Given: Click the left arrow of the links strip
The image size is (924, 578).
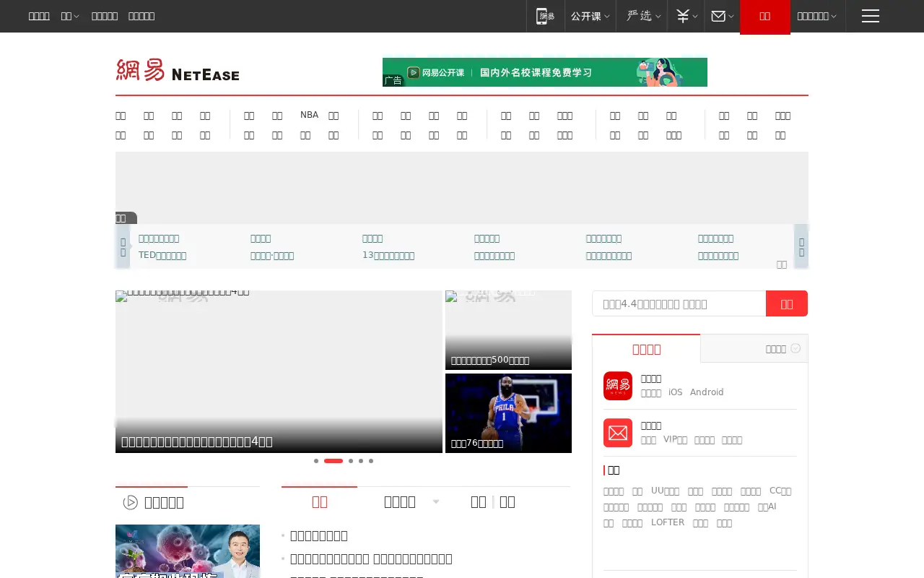Looking at the screenshot, I should (123, 246).
